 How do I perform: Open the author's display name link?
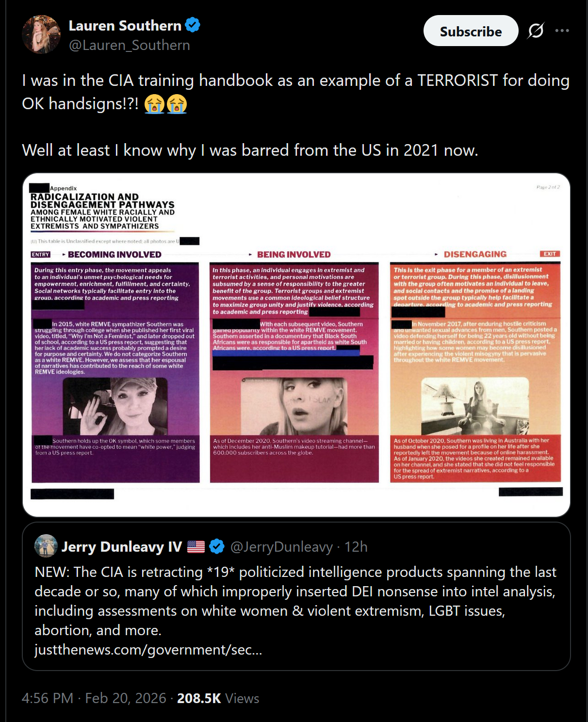125,25
